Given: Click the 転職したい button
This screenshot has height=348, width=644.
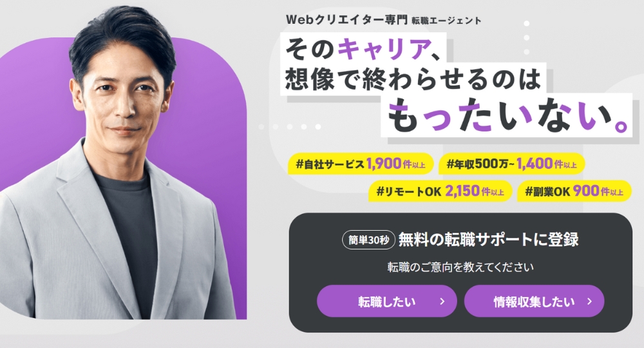Looking at the screenshot, I should click(x=386, y=301).
